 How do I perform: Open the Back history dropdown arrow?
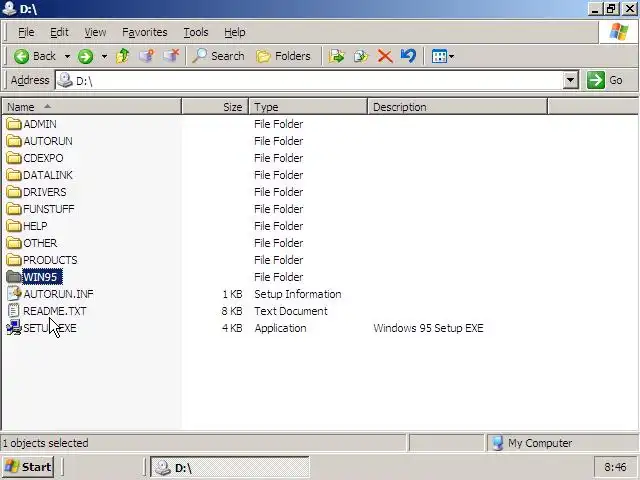[67, 56]
